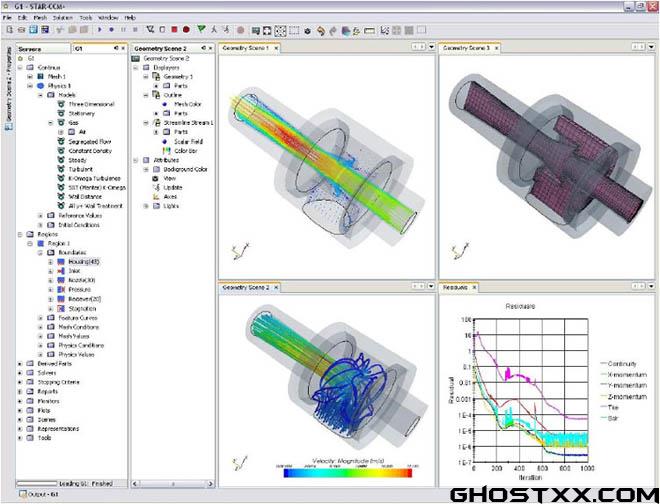The width and height of the screenshot is (660, 504).
Task: Click the Physics 1 continuum icon
Action: 40,86
